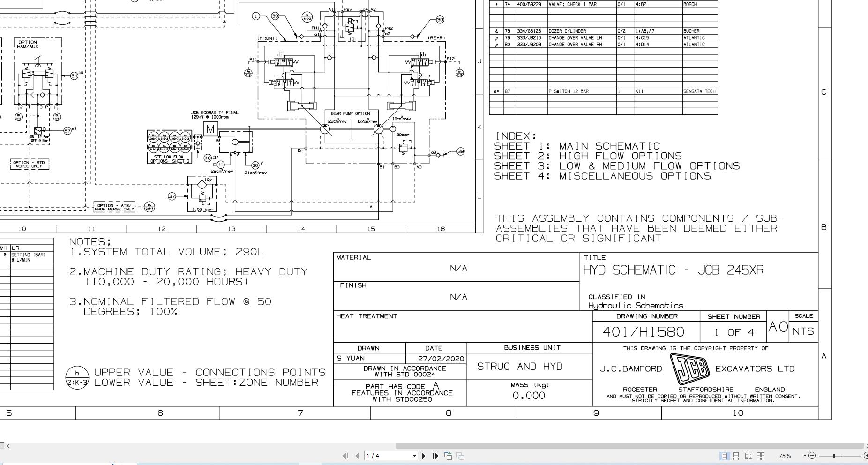Click SHEET 3: LOW & MEDIUM FLOW OPTIONS line
Screen dimensions: 868x465
(617, 166)
